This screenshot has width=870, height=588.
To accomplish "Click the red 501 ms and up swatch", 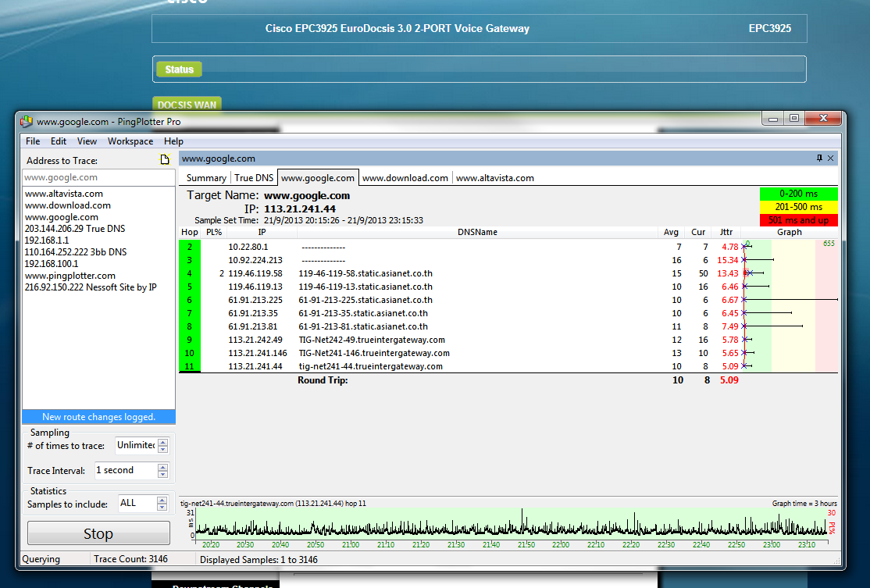I will 798,219.
